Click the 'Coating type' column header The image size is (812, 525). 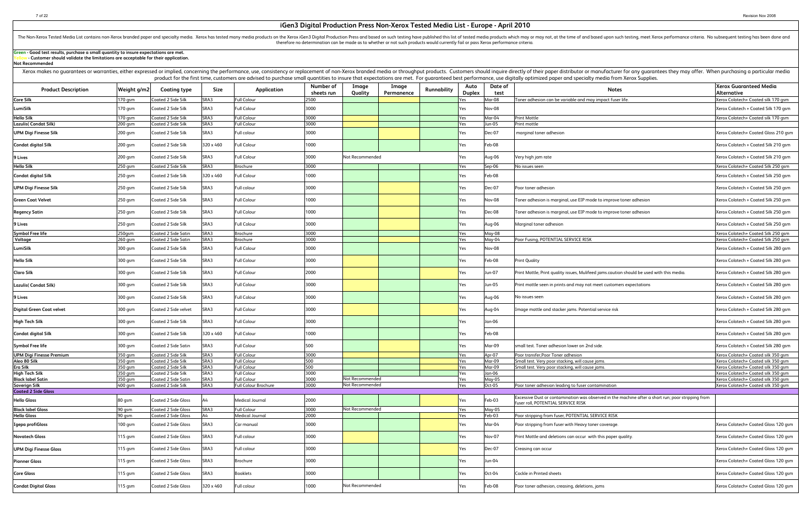coord(176,90)
